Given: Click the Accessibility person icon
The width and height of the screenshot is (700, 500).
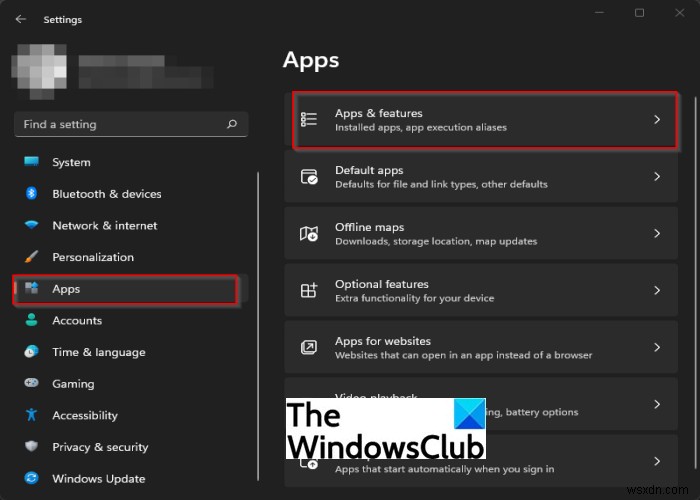Looking at the screenshot, I should (31, 415).
